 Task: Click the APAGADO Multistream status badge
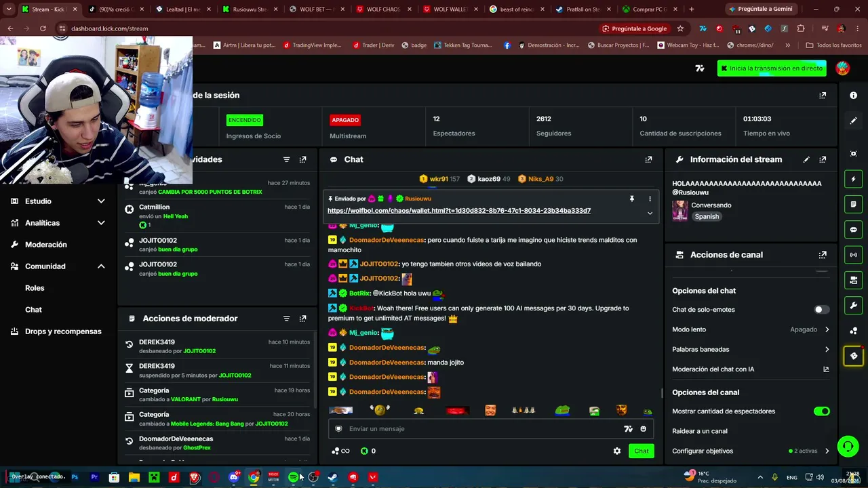pos(345,120)
